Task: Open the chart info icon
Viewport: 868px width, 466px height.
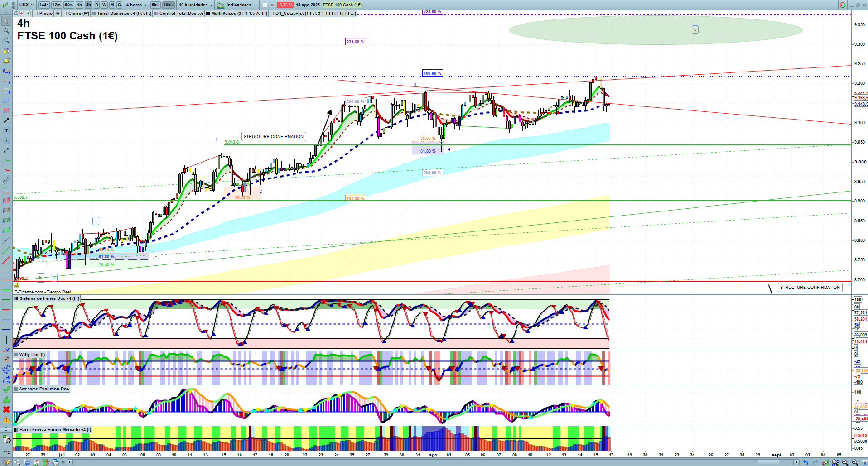Action: [265, 5]
